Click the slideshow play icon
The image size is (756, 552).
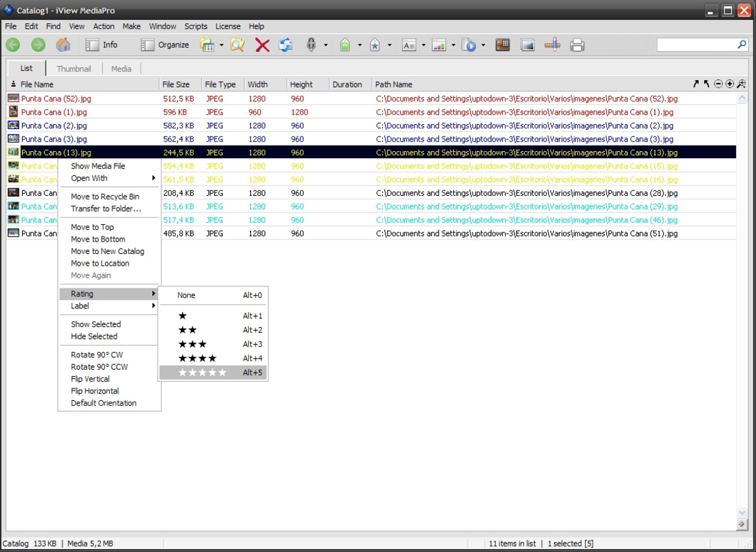tap(468, 46)
